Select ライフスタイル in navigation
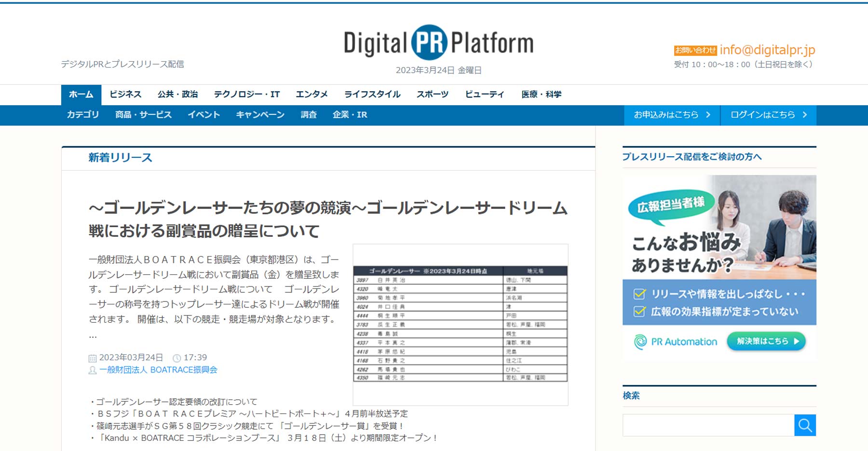 [372, 95]
